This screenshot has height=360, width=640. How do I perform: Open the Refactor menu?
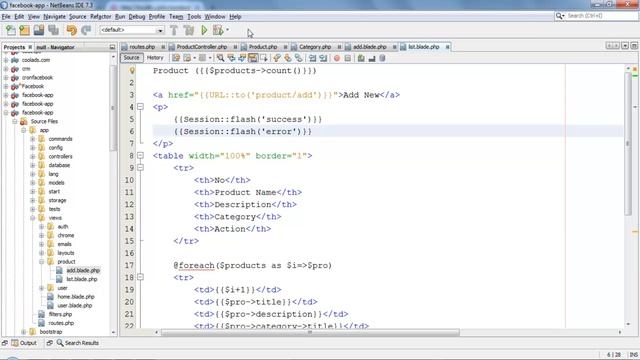tap(100, 16)
